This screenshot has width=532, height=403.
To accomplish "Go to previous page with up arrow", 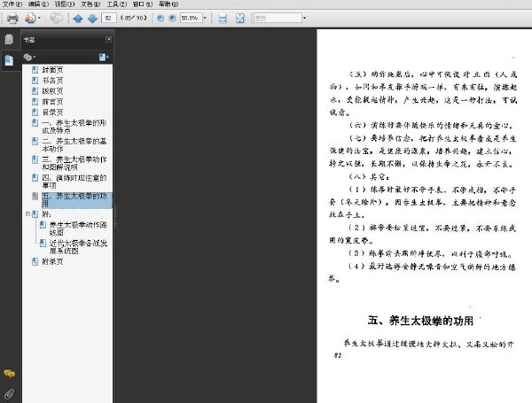I will 78,19.
